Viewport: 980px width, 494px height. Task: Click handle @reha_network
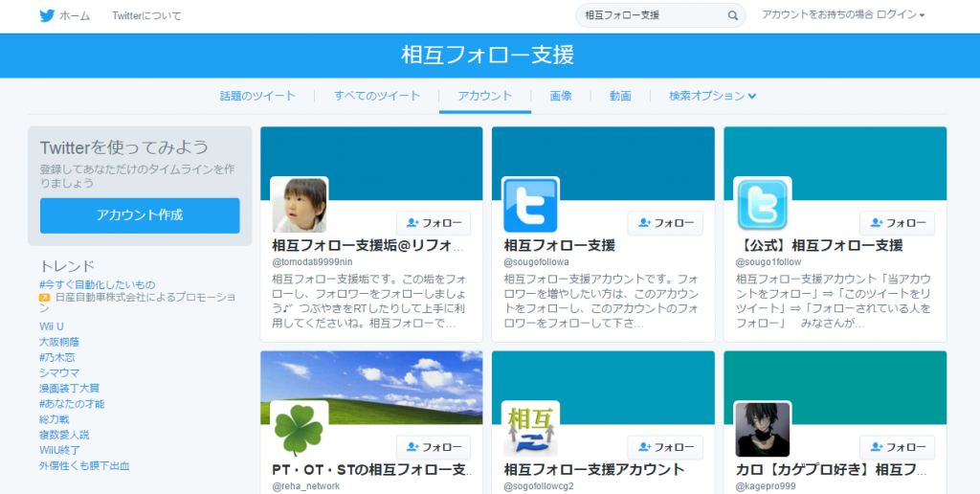click(x=306, y=486)
